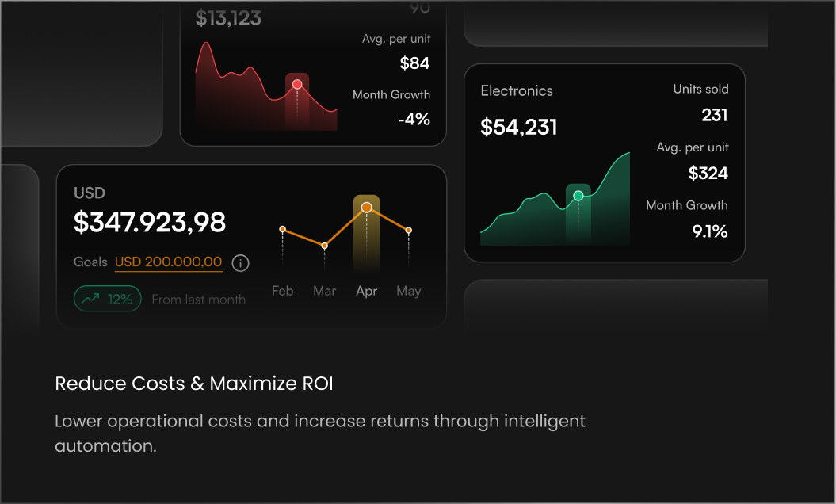The image size is (836, 504).
Task: Click the $347.923,98 USD balance
Action: click(150, 222)
